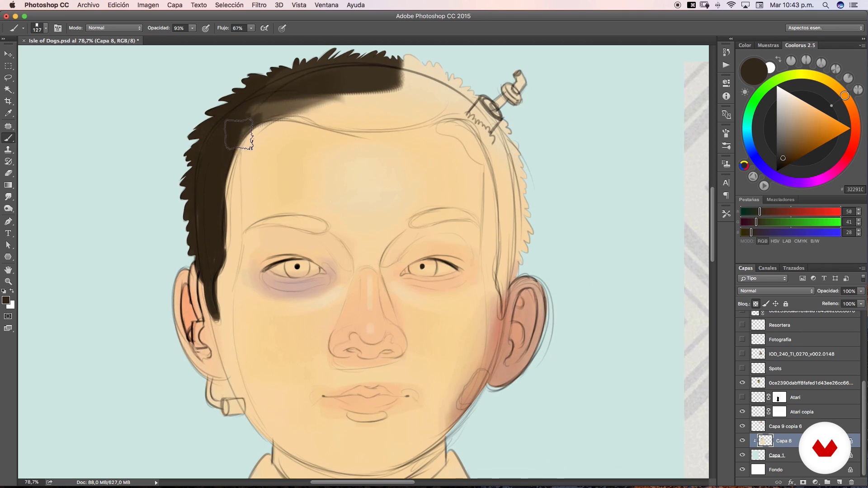Switch color mode to LAB

click(x=787, y=241)
